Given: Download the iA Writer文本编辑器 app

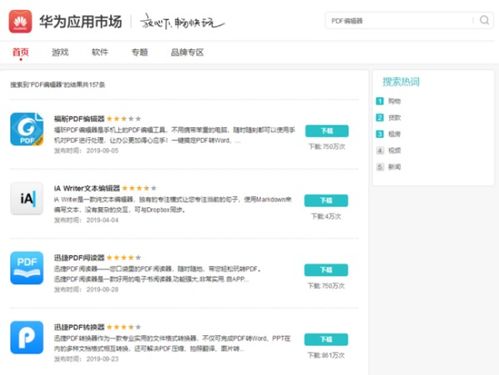Looking at the screenshot, I should pyautogui.click(x=326, y=200).
